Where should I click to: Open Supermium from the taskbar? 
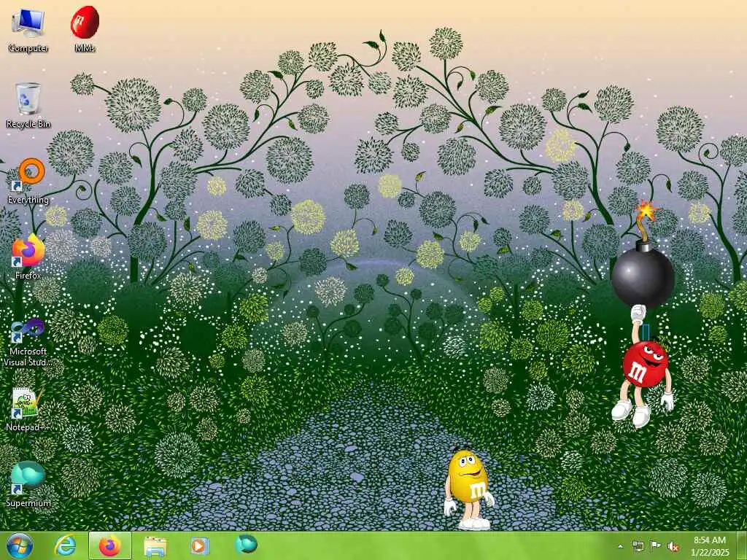(246, 545)
